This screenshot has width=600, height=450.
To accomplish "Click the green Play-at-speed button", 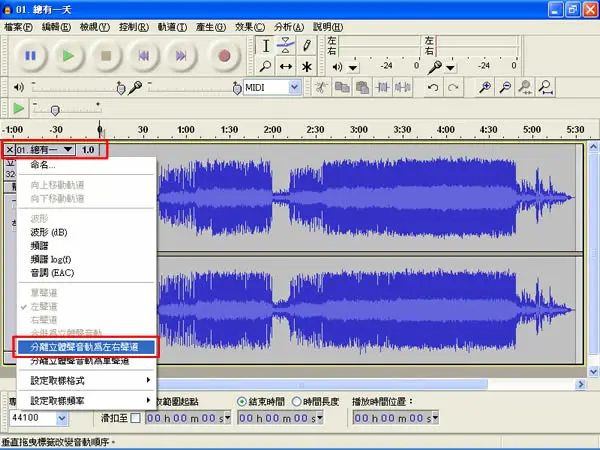I will pos(18,108).
